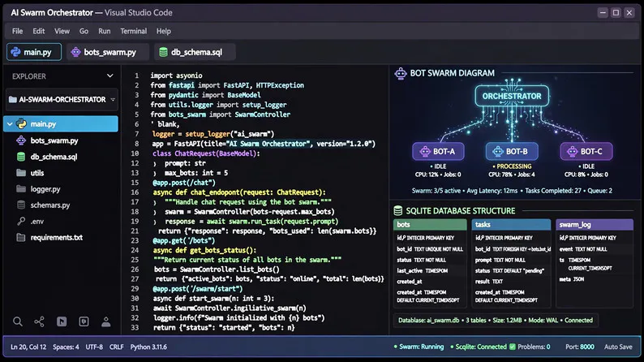
Task: Open the Help menu
Action: pyautogui.click(x=164, y=31)
